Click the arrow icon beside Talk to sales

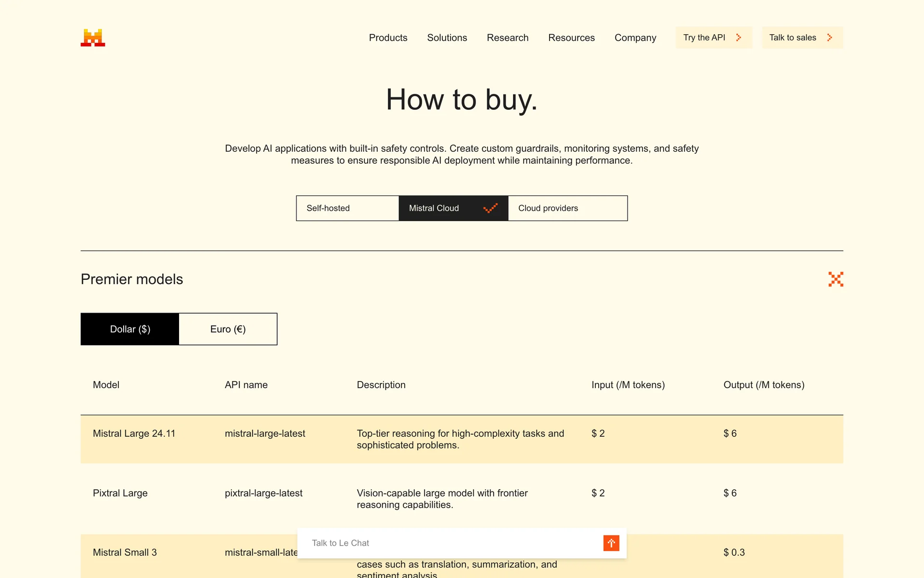829,38
